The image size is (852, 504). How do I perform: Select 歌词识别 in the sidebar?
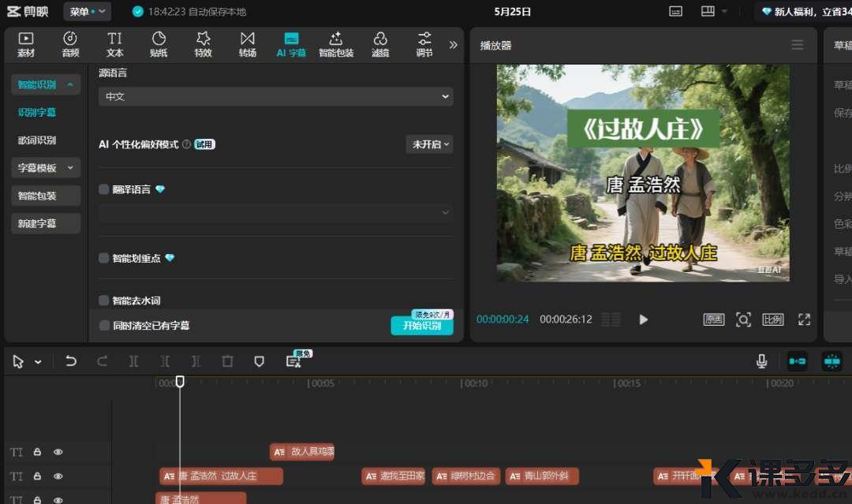pyautogui.click(x=37, y=140)
